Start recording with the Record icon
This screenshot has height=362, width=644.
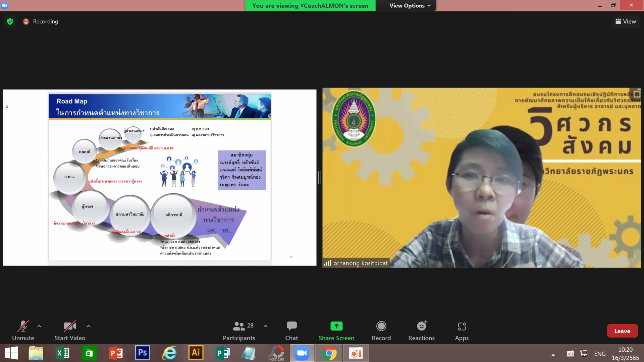(x=381, y=326)
